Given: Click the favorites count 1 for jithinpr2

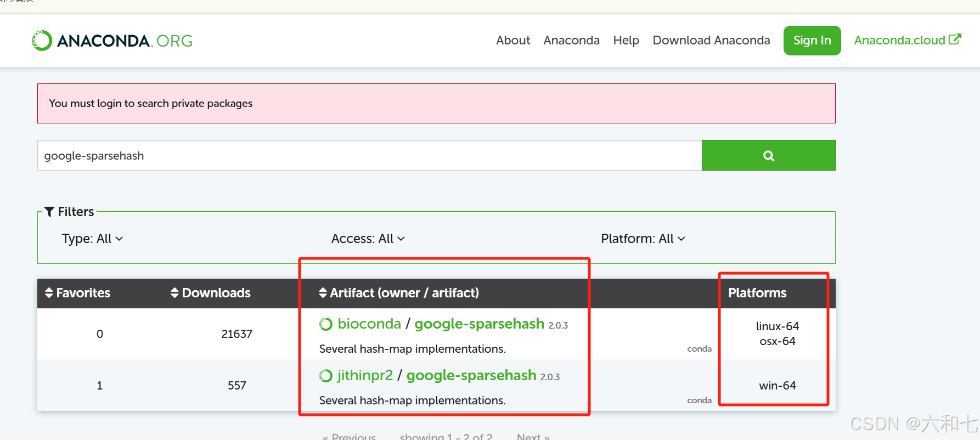Looking at the screenshot, I should click(99, 385).
